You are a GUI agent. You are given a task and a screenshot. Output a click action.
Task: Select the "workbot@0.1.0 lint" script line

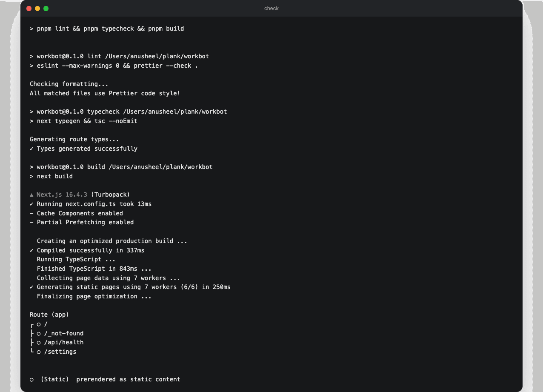[x=119, y=56]
